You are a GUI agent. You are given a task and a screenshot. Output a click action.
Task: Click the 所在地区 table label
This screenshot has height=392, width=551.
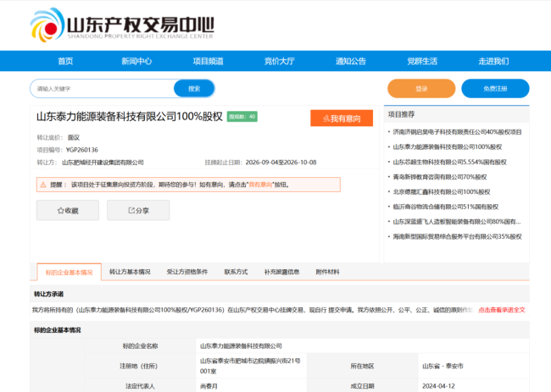(x=362, y=366)
